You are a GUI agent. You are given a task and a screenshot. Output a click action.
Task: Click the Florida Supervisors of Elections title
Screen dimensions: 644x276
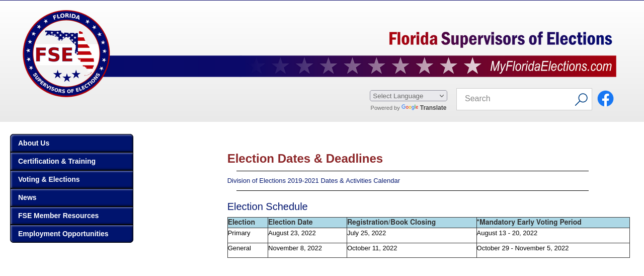(501, 39)
